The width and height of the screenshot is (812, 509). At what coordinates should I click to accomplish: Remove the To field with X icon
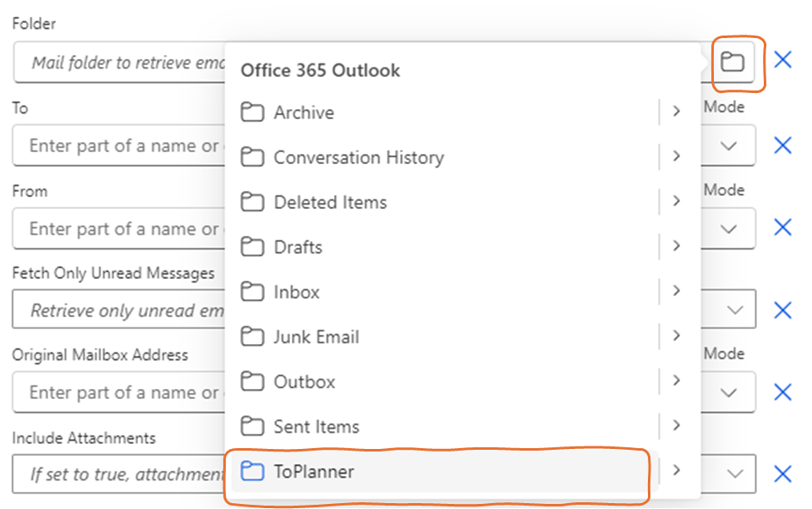[x=783, y=145]
